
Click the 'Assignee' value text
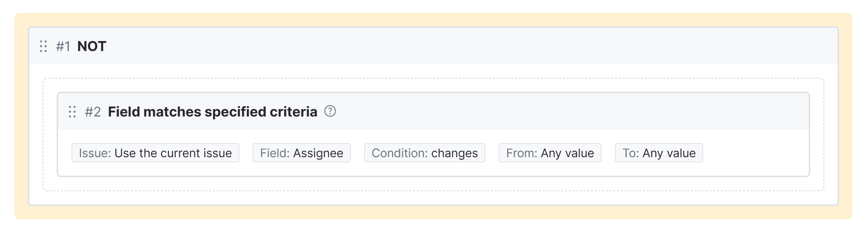click(x=318, y=153)
